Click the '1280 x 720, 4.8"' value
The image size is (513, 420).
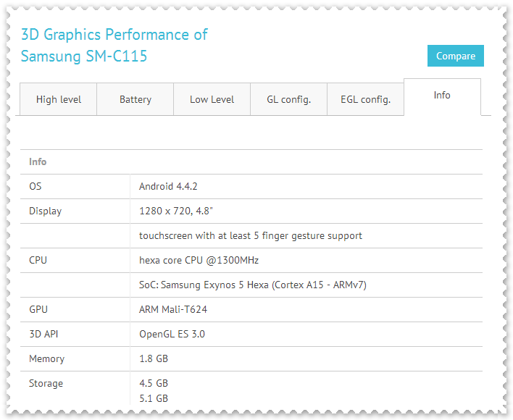(176, 211)
